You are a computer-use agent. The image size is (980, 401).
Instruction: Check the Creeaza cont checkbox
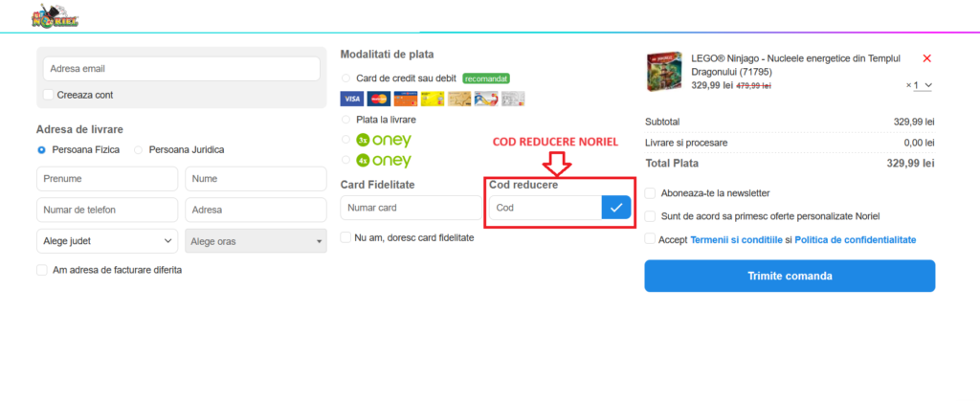(49, 95)
